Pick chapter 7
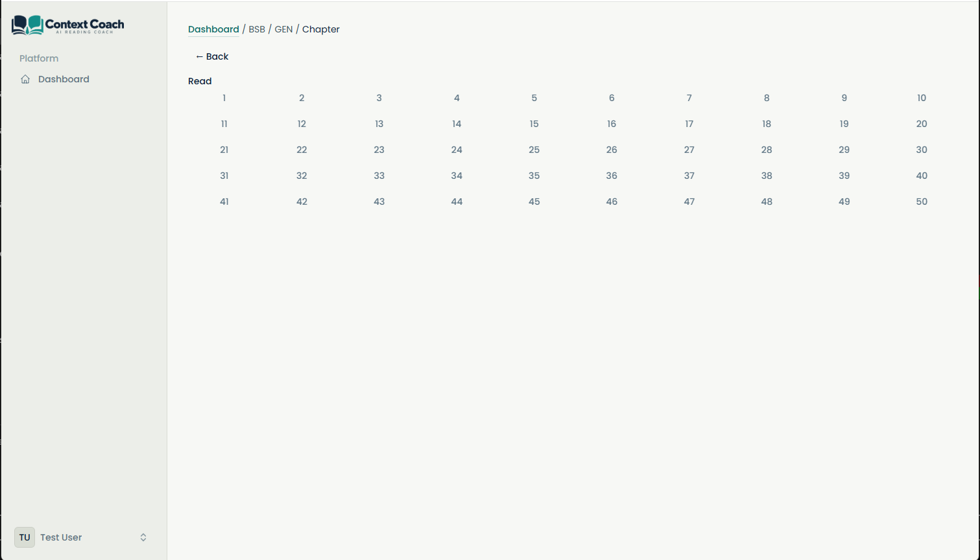The image size is (980, 560). pos(689,98)
